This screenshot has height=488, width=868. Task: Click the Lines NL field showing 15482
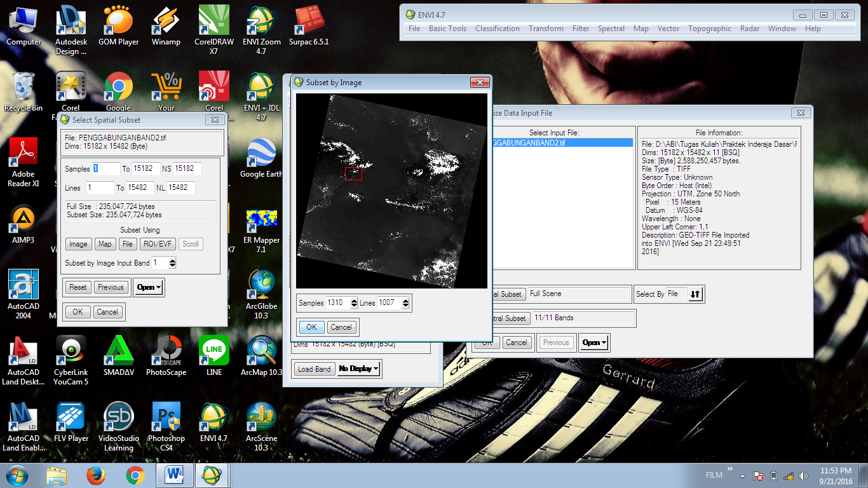(x=181, y=188)
